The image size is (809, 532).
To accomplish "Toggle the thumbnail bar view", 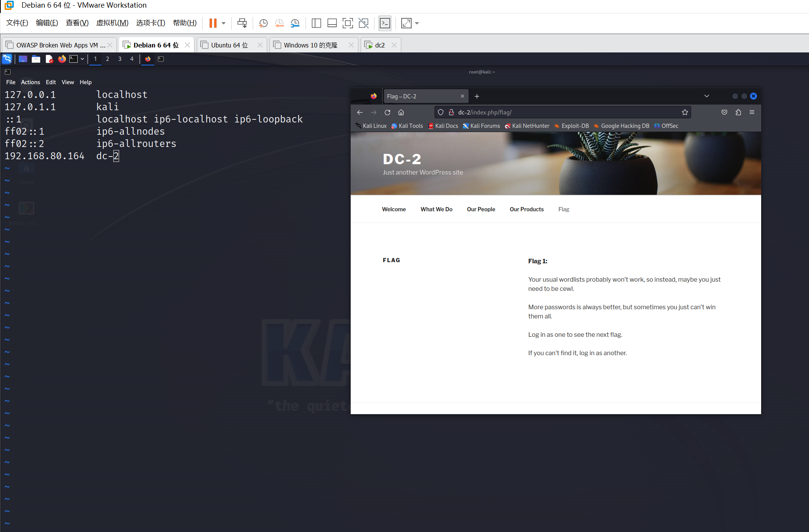I will tap(332, 23).
